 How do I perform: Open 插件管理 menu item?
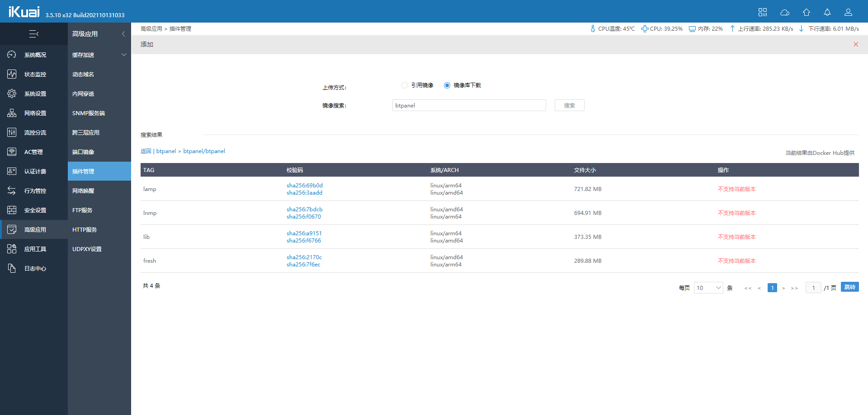point(99,171)
